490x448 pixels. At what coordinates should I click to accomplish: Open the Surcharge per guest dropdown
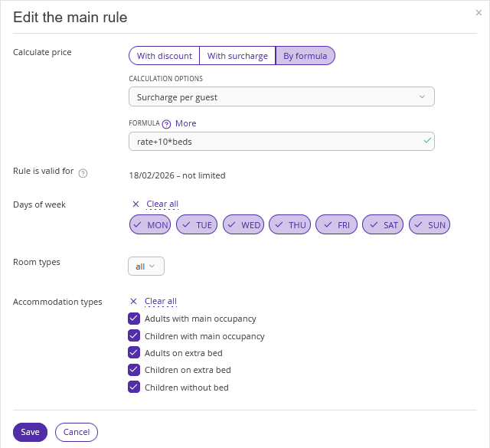(281, 97)
